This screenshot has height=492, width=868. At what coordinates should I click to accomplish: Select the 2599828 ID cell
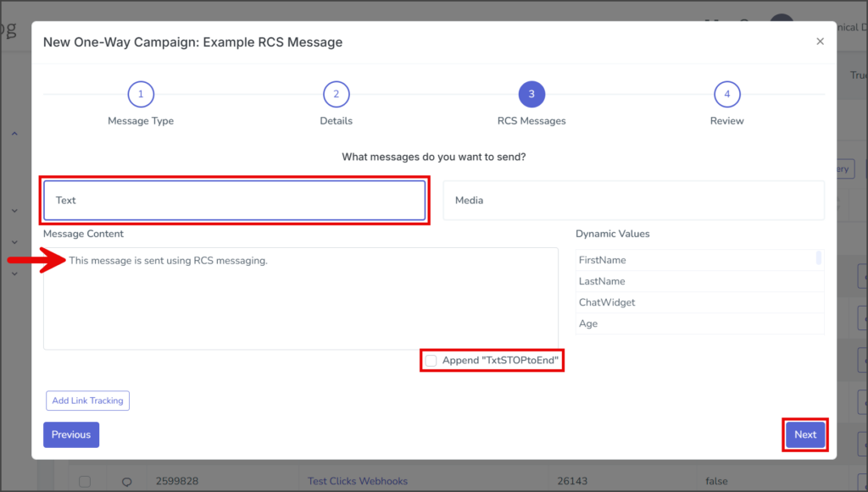pyautogui.click(x=177, y=481)
